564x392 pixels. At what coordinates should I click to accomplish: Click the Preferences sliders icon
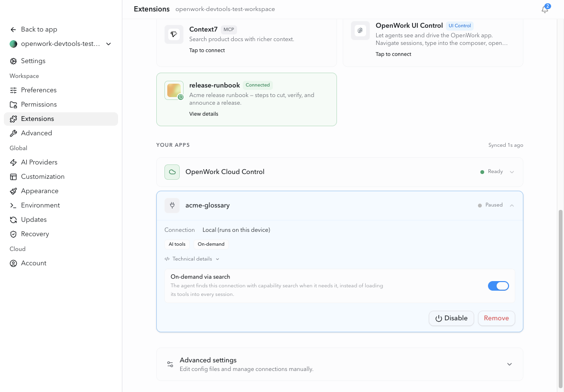pos(13,90)
